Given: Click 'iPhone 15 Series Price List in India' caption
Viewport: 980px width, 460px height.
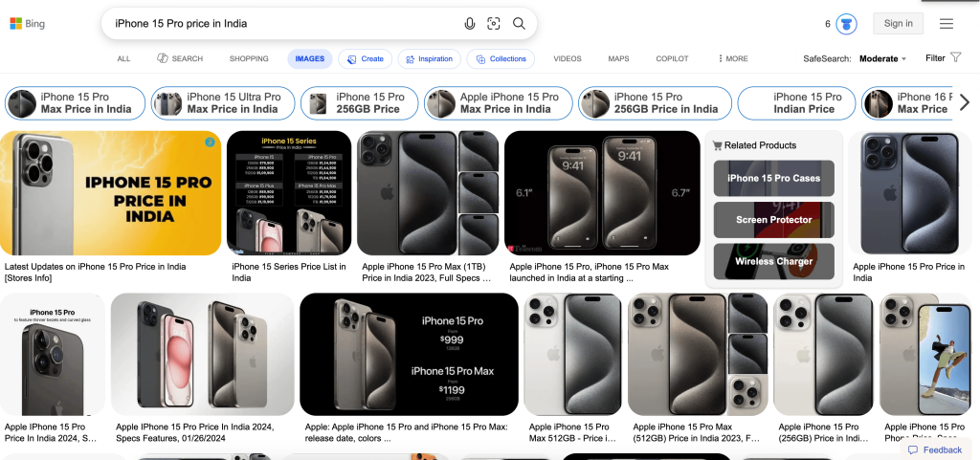Looking at the screenshot, I should (x=289, y=273).
